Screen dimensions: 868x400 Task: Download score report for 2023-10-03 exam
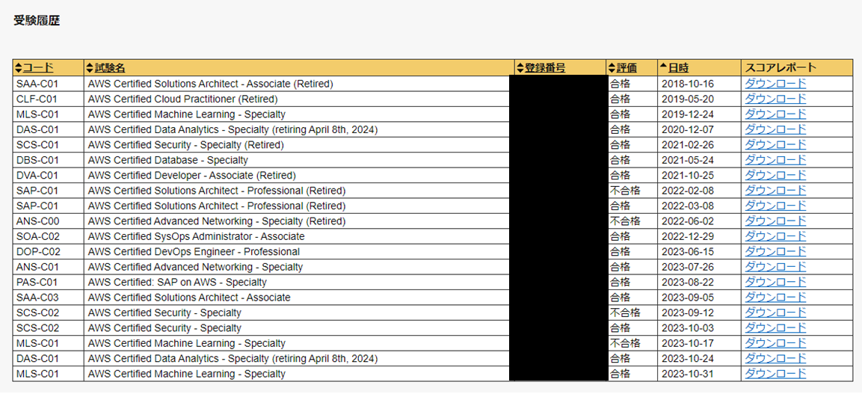click(775, 328)
